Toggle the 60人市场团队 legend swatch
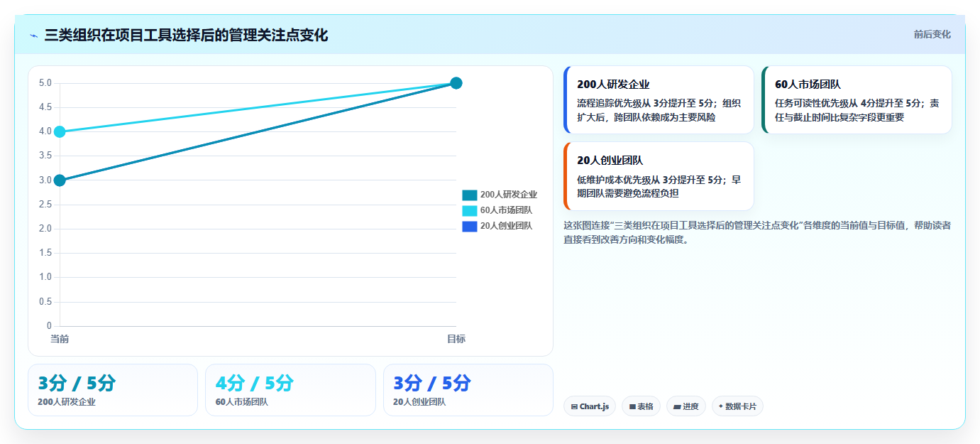This screenshot has width=980, height=444. (470, 210)
